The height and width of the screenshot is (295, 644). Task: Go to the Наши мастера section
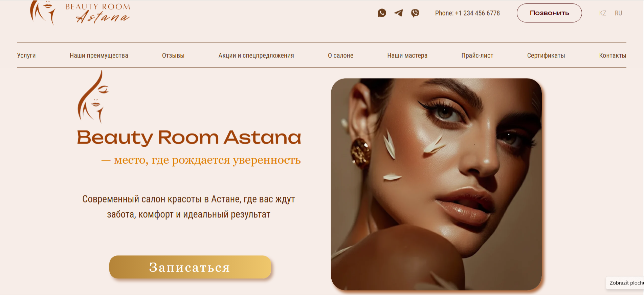407,56
